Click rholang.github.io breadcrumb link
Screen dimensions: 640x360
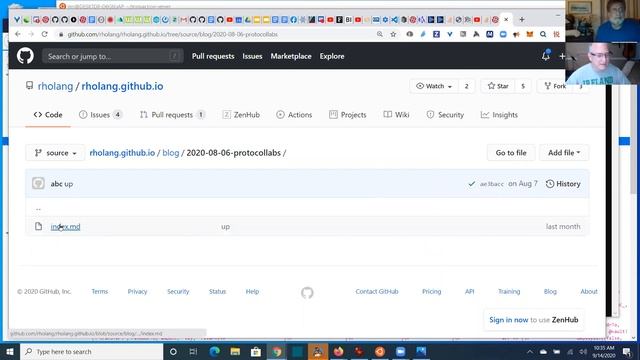click(x=122, y=153)
